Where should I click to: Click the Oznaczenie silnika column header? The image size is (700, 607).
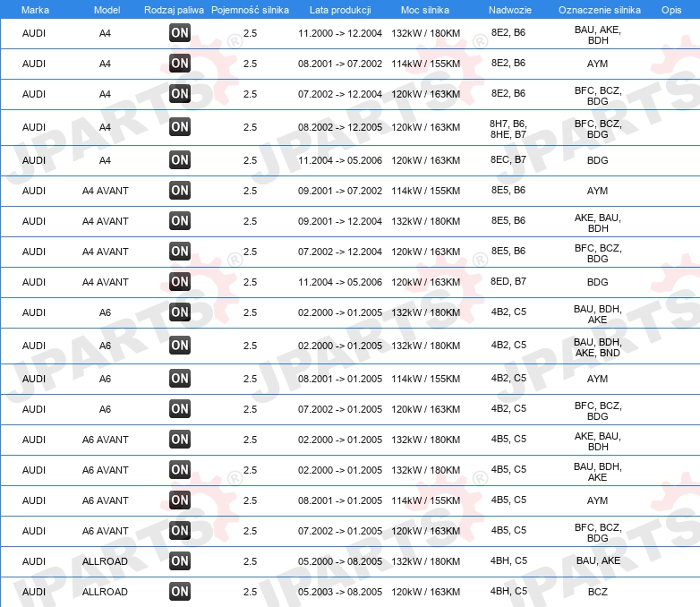point(599,10)
